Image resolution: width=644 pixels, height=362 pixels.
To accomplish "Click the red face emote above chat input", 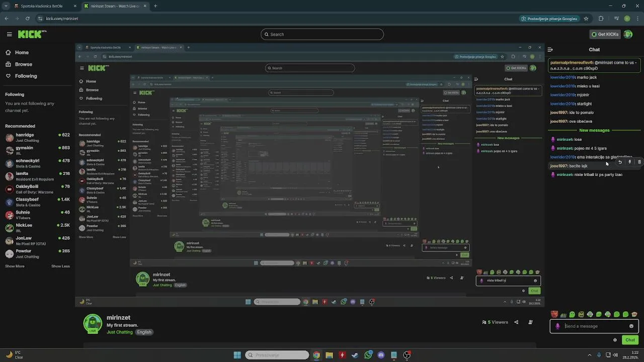I will click(554, 314).
